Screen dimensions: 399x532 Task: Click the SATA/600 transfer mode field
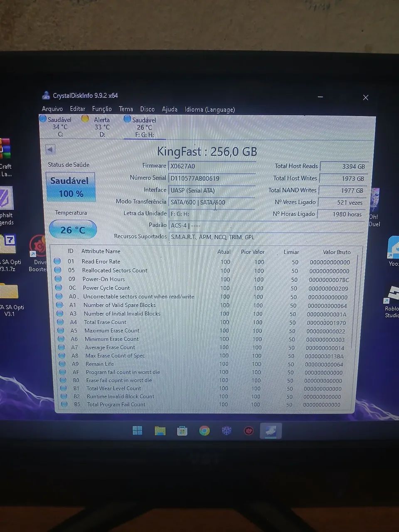tap(212, 202)
